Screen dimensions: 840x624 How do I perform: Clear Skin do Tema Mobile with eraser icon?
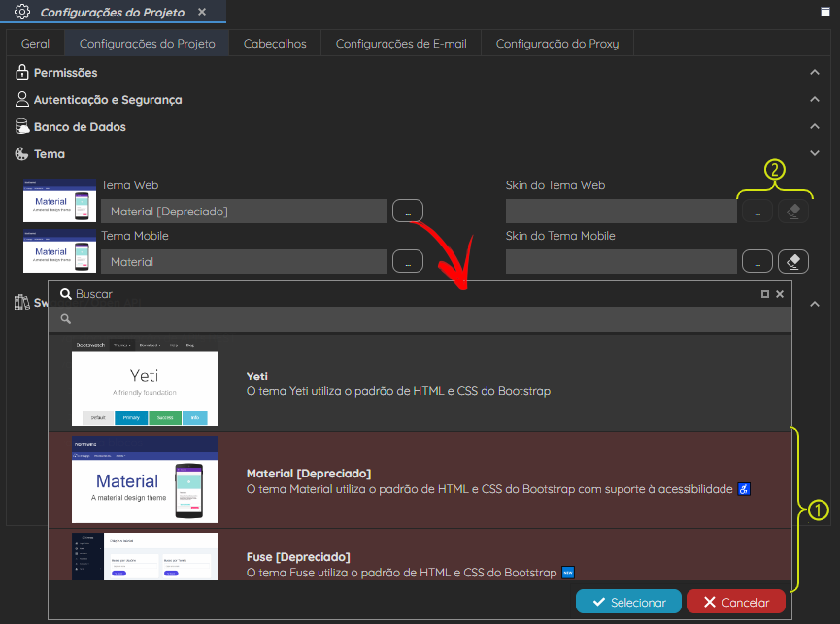point(792,262)
